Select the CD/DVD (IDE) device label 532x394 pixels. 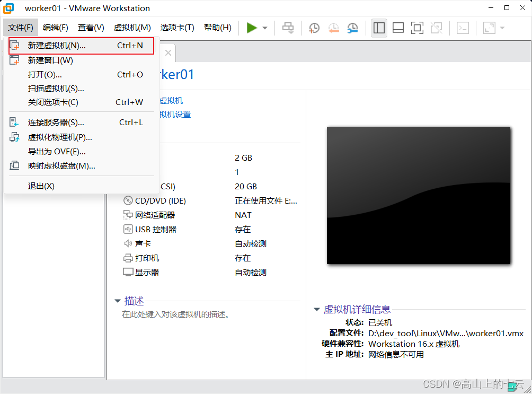(161, 201)
